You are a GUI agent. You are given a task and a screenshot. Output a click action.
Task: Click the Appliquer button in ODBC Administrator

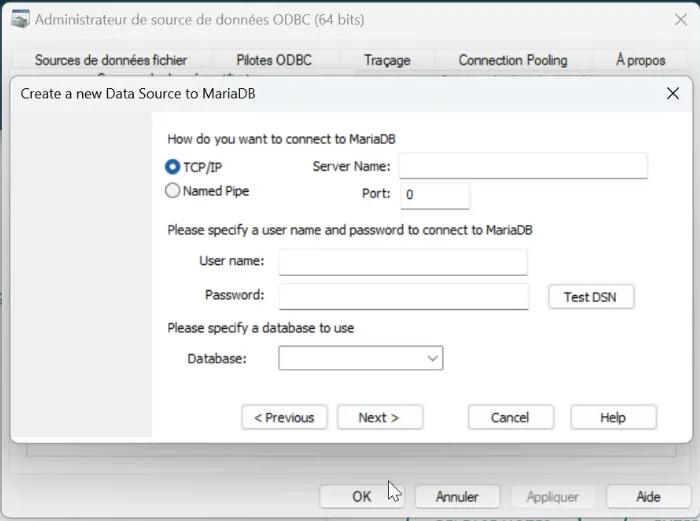(x=553, y=496)
